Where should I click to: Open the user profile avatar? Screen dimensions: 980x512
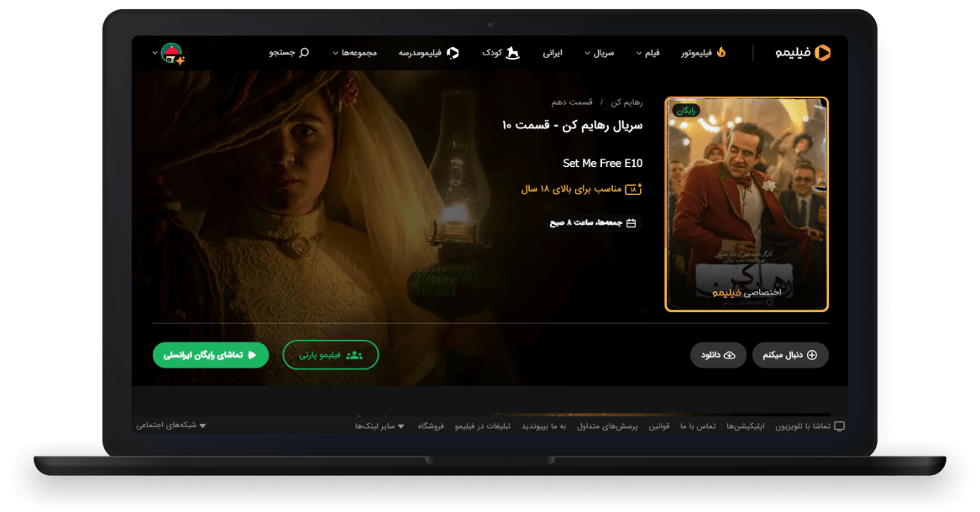coord(172,54)
